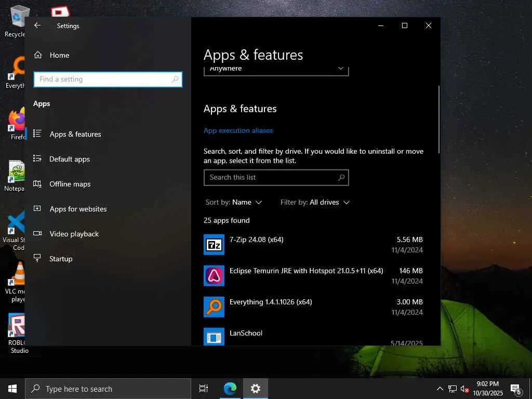Image resolution: width=532 pixels, height=399 pixels.
Task: Open the taskbar clock showing 9:02 PM
Action: click(487, 389)
